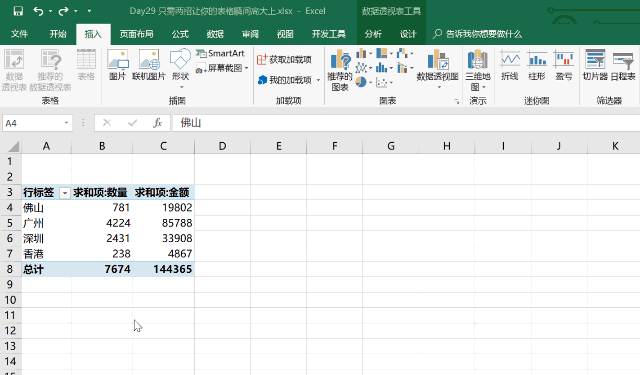
Task: Click the Save icon in title bar
Action: click(18, 11)
